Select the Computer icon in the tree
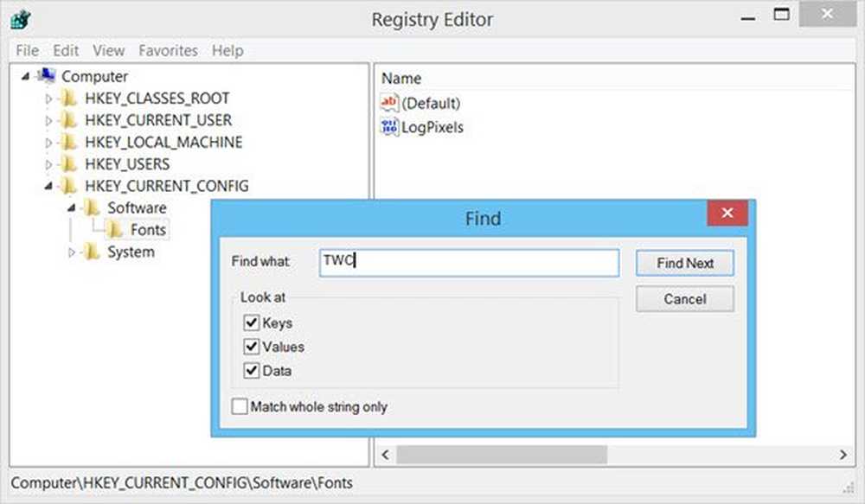This screenshot has width=865, height=504. (x=47, y=76)
